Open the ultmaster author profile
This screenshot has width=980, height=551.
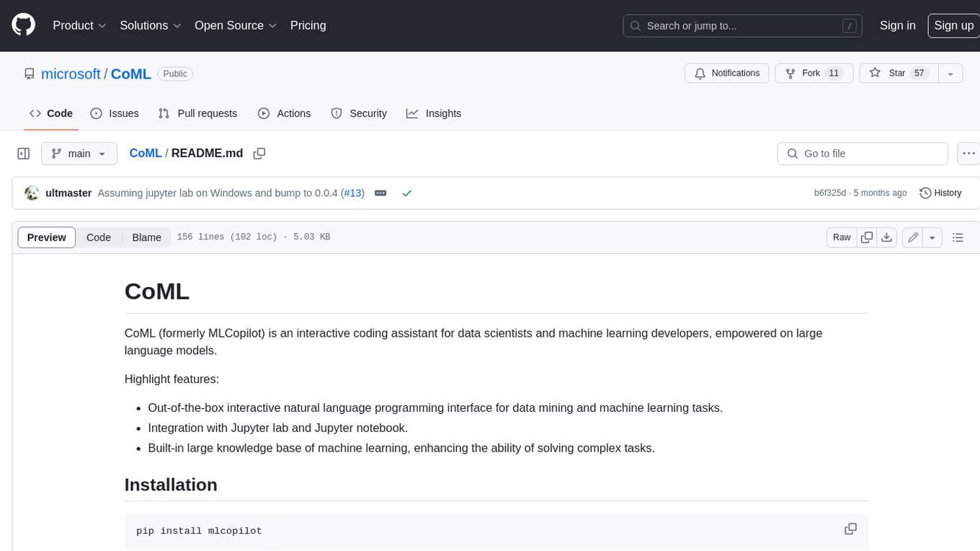(x=68, y=193)
